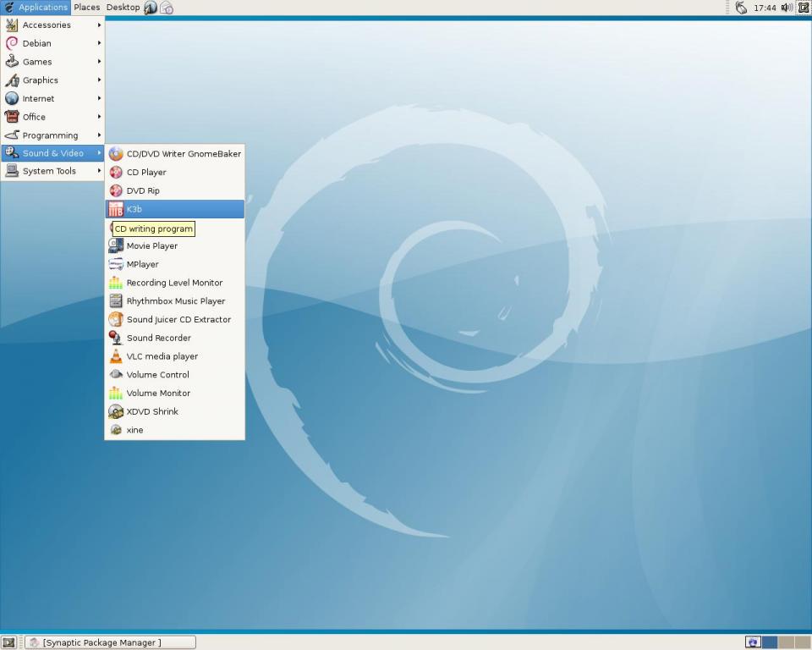This screenshot has width=812, height=650.
Task: Click the XDVD Shrink icon
Action: click(116, 411)
